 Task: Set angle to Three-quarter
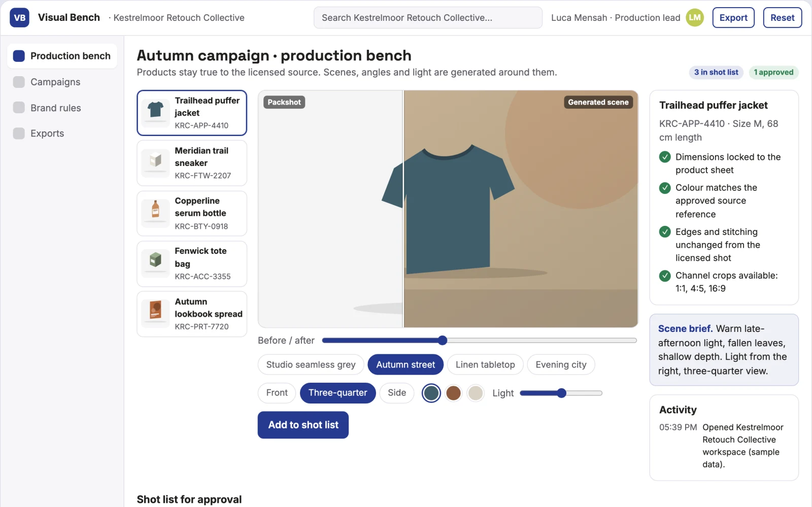(x=337, y=393)
